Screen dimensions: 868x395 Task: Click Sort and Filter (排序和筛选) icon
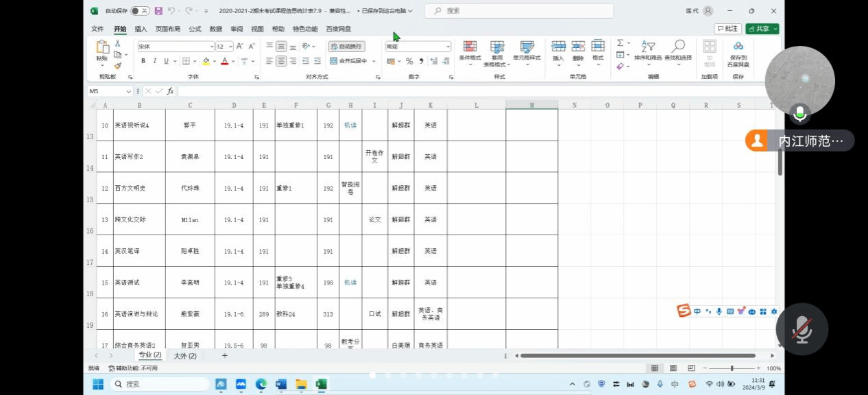(x=648, y=47)
